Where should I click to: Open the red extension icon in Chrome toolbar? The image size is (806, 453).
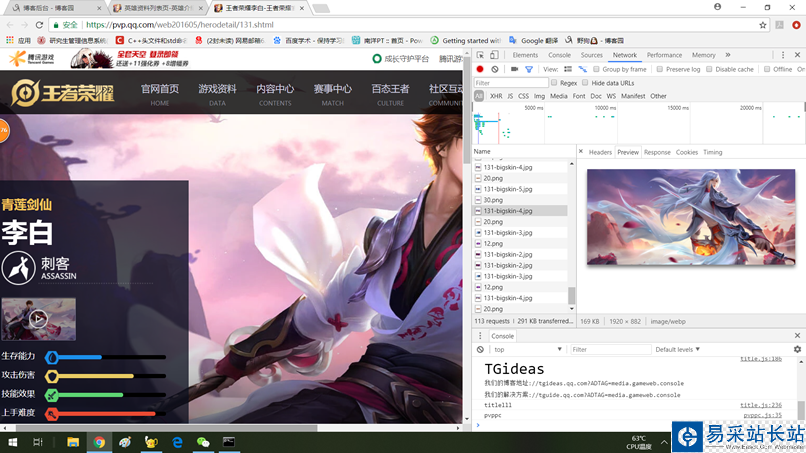coord(796,25)
